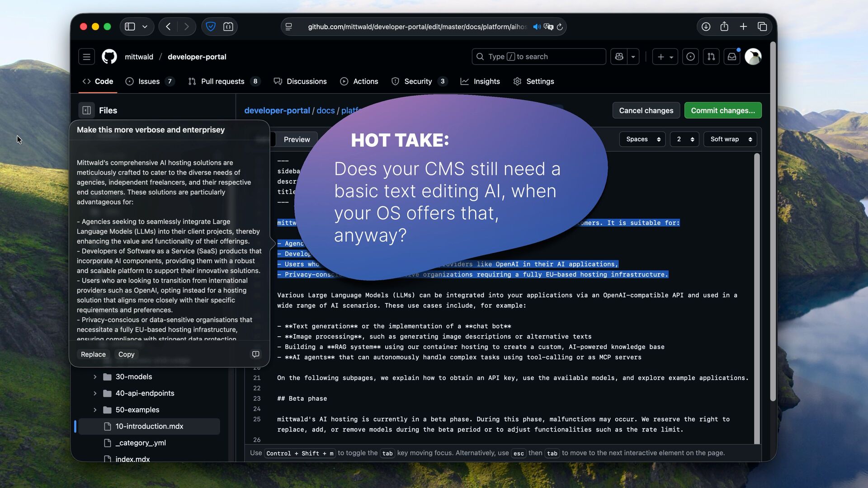
Task: Open the GitHub hamburger navigation menu
Action: coord(86,56)
